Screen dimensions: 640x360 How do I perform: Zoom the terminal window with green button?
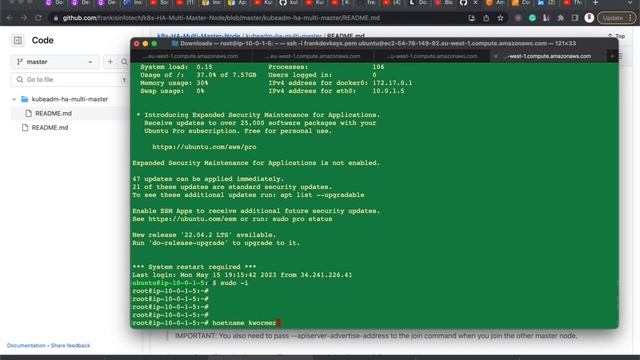pyautogui.click(x=154, y=44)
